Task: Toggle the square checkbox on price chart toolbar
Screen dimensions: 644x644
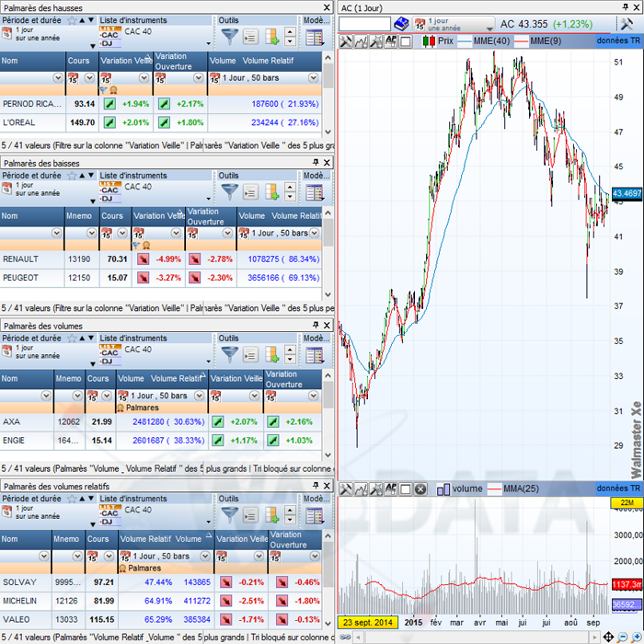Action: point(406,41)
